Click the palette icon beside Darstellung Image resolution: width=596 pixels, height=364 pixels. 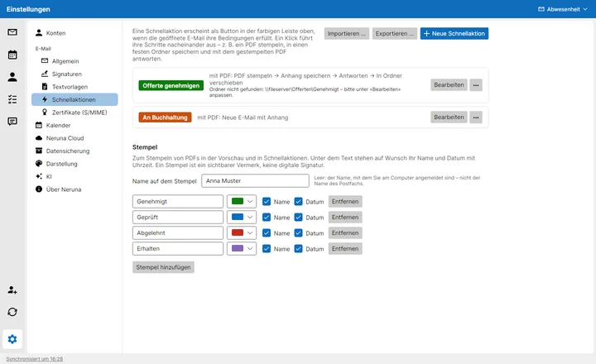click(x=39, y=163)
